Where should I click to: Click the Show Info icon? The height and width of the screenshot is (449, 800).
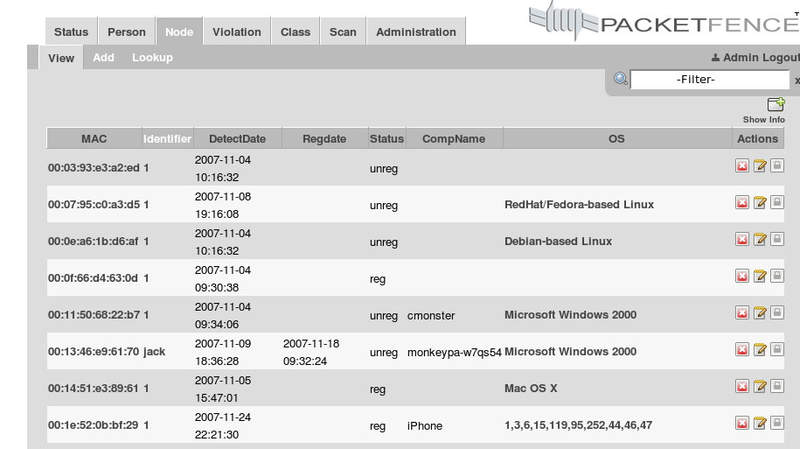775,105
